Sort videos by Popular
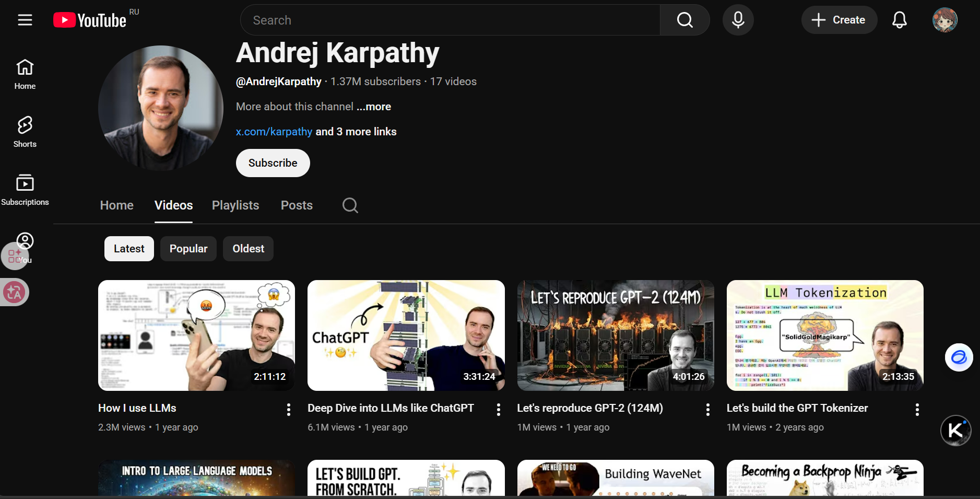This screenshot has height=499, width=980. click(x=188, y=249)
